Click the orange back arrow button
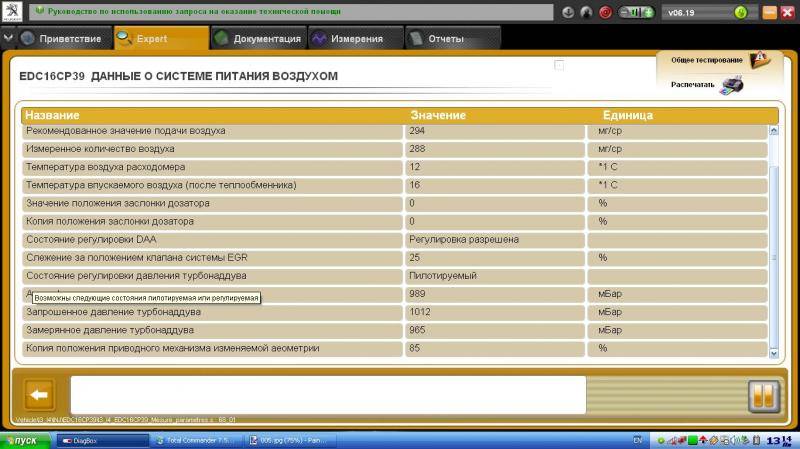The width and height of the screenshot is (800, 449). [x=39, y=395]
